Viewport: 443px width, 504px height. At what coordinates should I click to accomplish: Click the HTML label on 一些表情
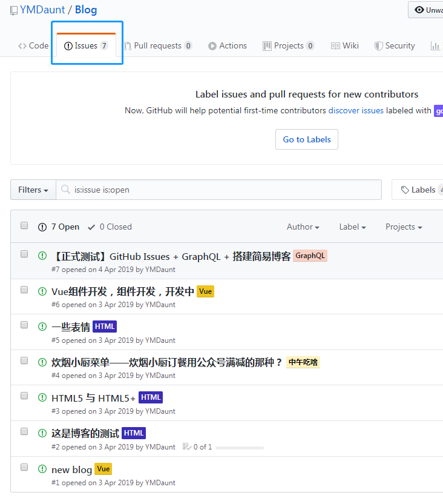tap(105, 327)
